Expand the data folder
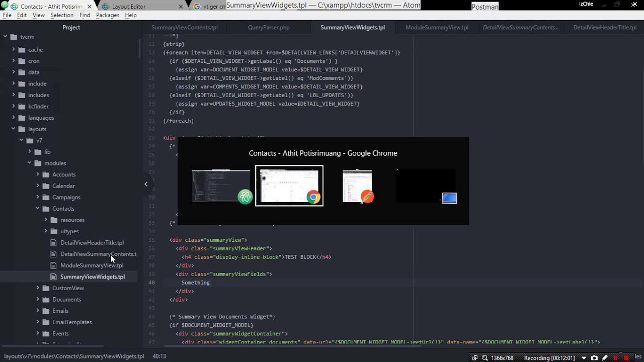This screenshot has width=644, height=362. (14, 72)
